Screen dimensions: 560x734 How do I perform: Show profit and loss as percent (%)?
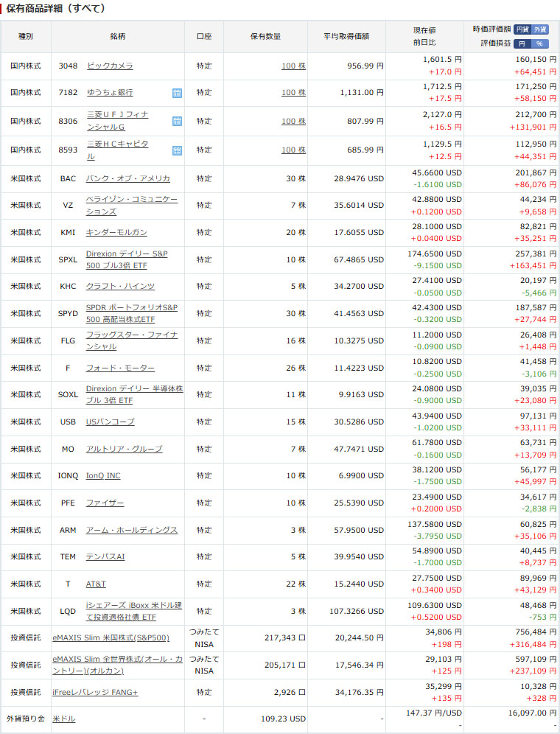coord(540,43)
